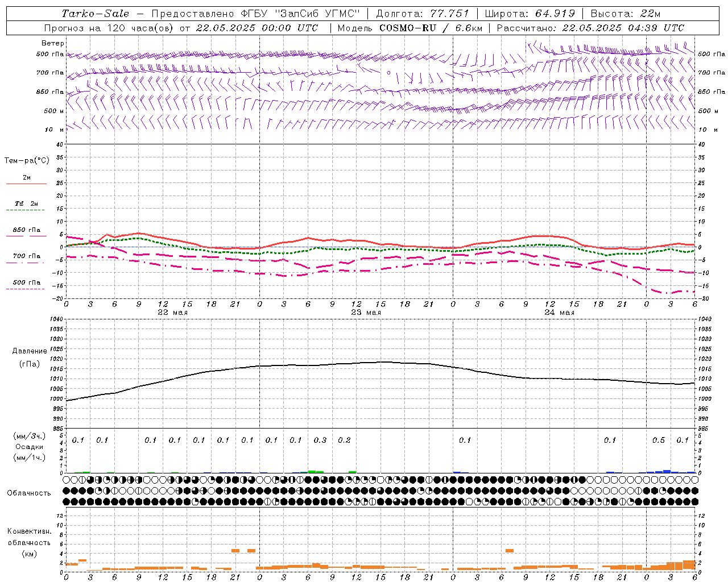Click the Осадки precipitation label
728x582 pixels.
pyautogui.click(x=30, y=447)
